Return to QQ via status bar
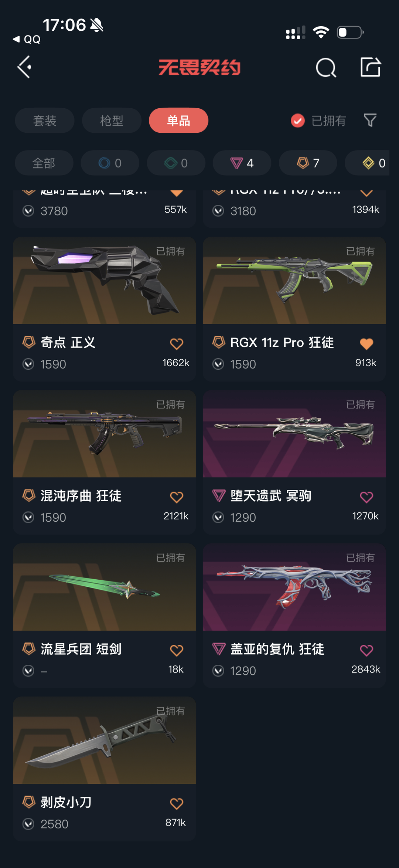 point(27,39)
